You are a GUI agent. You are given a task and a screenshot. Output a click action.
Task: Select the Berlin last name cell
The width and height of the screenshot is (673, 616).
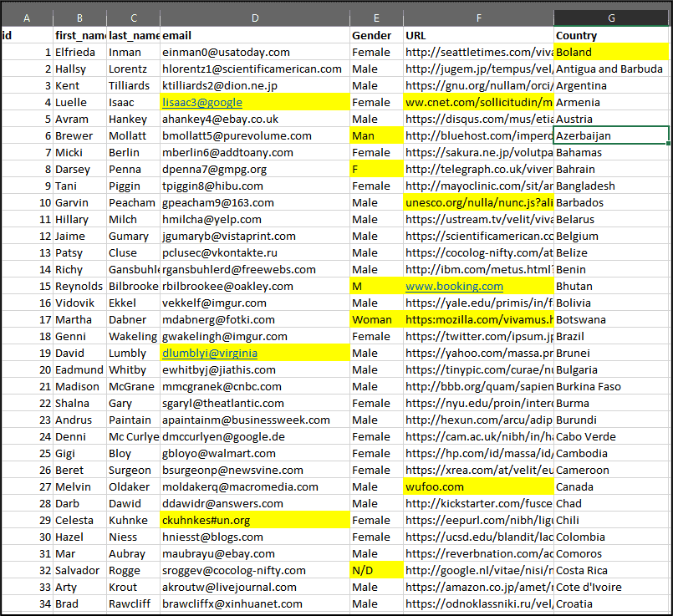134,153
